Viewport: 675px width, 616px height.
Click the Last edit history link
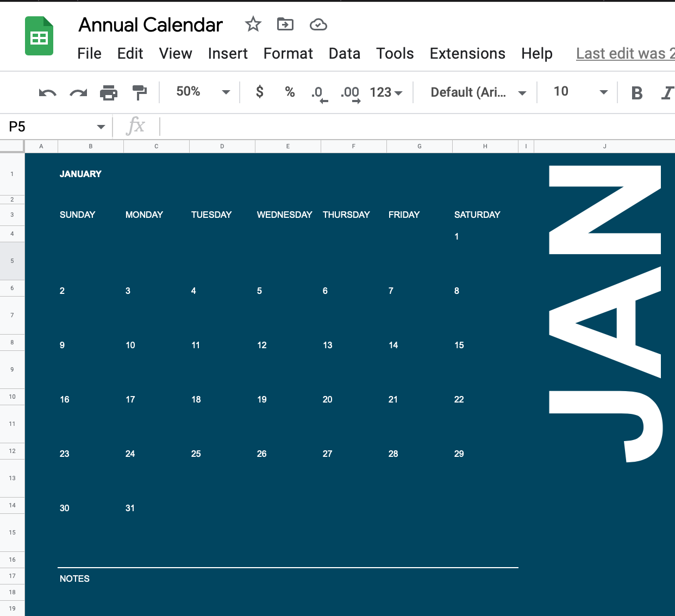click(624, 53)
